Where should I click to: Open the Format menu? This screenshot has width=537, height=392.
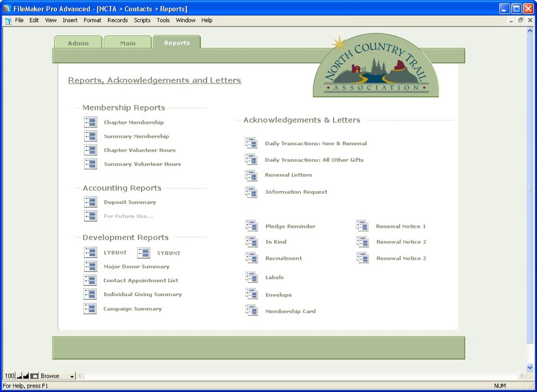point(92,20)
